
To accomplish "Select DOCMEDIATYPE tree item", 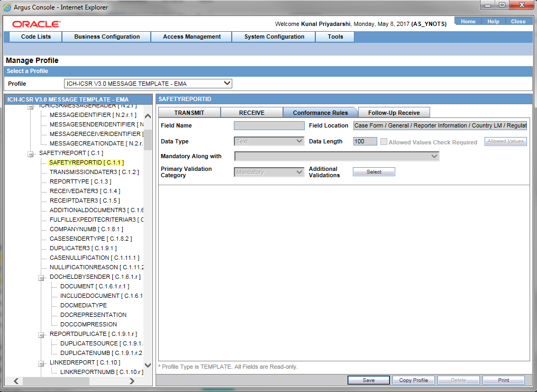I will pyautogui.click(x=84, y=305).
